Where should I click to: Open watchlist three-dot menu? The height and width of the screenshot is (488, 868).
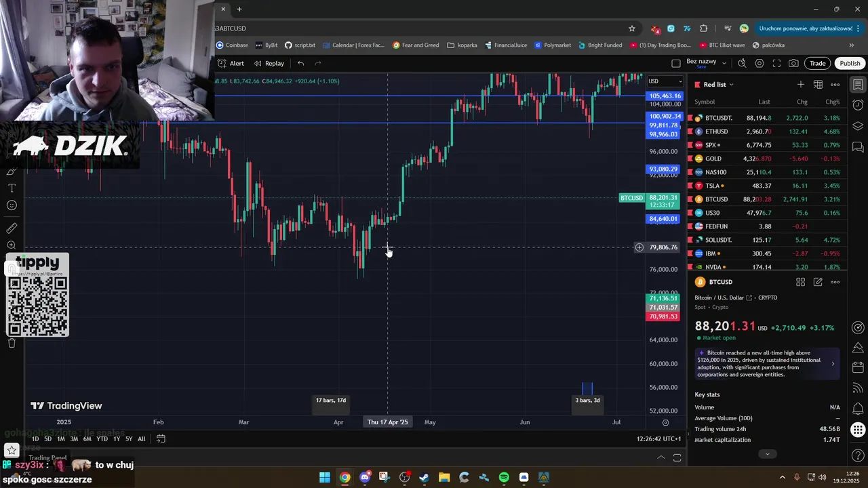coord(835,84)
